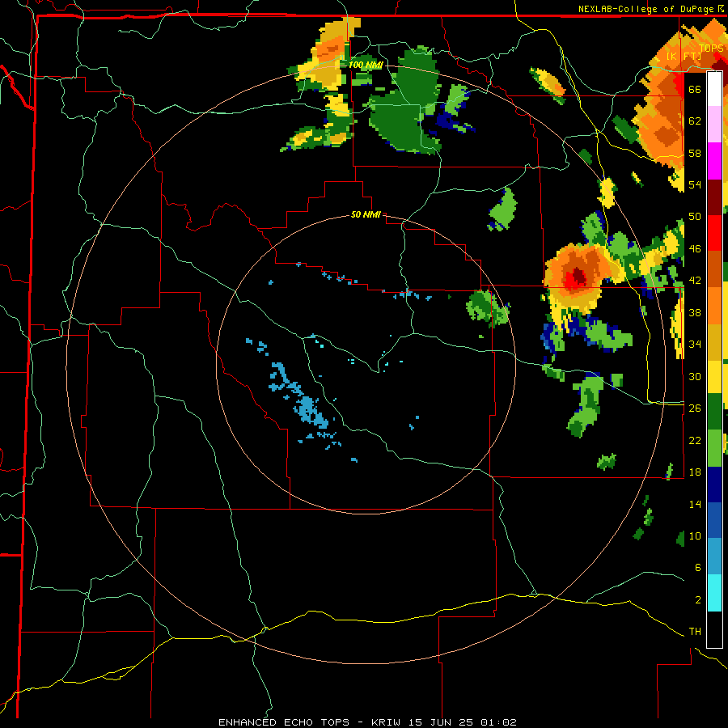728x728 pixels.
Task: Click the black TH legend swatch
Action: (714, 629)
